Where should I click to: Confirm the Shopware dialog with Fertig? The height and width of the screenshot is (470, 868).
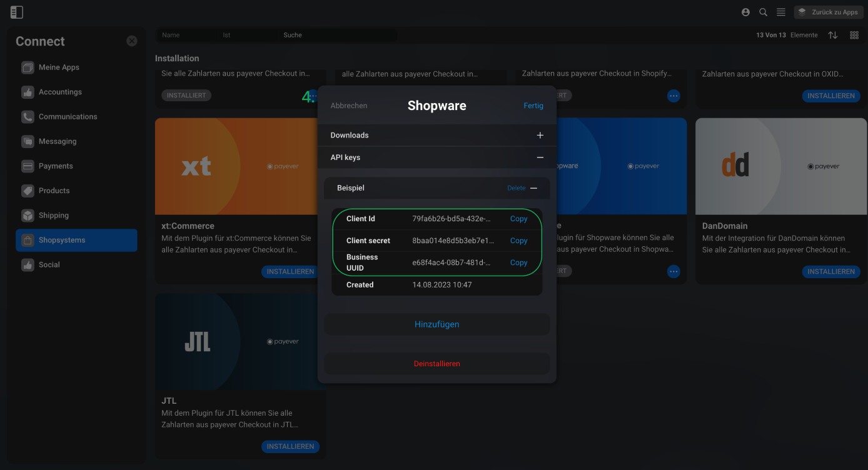(x=533, y=106)
